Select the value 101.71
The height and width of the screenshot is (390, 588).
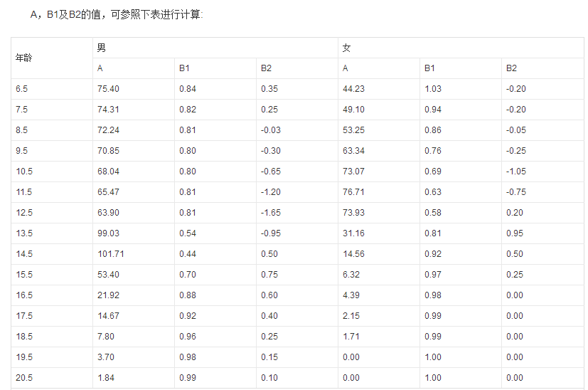(x=111, y=254)
